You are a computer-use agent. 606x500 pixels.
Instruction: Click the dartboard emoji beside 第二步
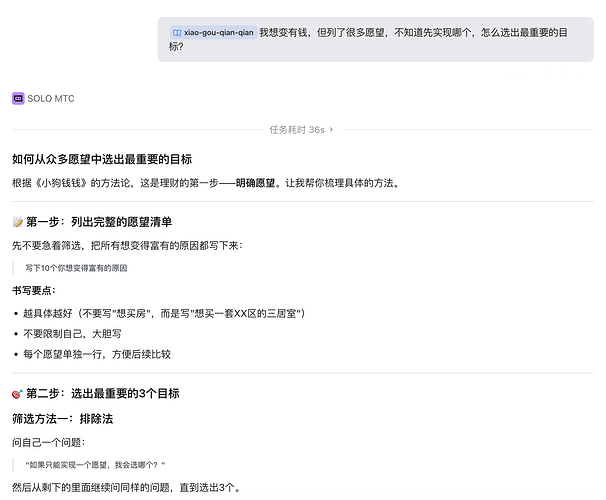click(x=17, y=394)
